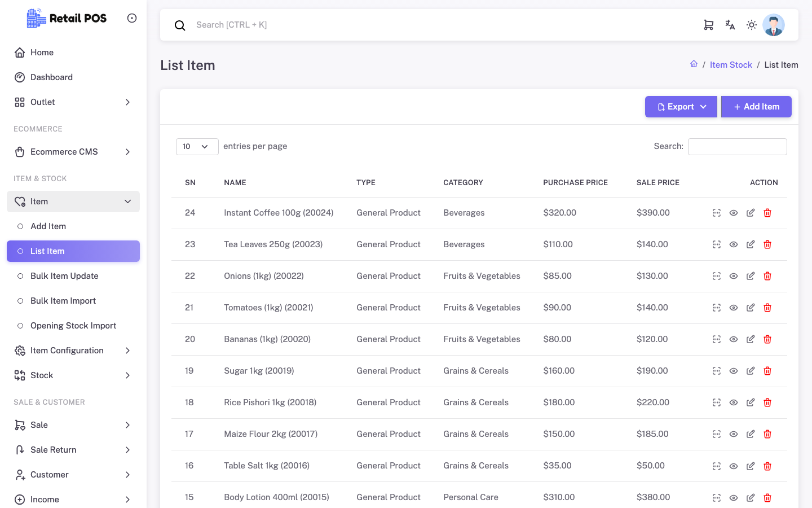812x508 pixels.
Task: Open Bulk Item Import in sidebar
Action: [73, 301]
